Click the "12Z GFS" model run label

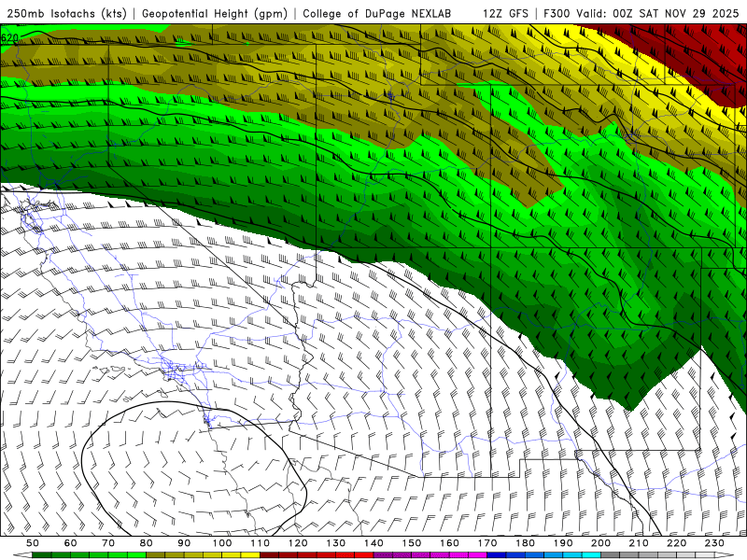click(x=505, y=13)
